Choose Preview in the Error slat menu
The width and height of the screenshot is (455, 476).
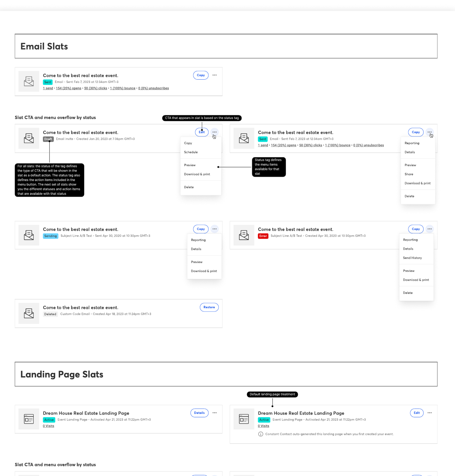409,271
